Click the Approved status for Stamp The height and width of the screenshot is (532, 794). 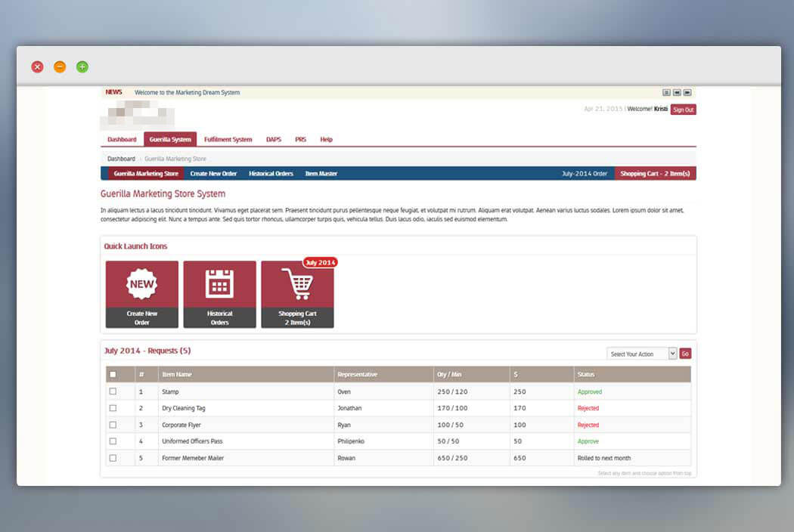589,391
